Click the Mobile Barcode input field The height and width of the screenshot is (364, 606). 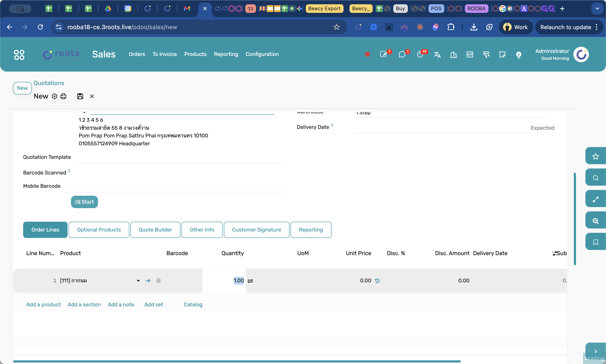point(175,186)
